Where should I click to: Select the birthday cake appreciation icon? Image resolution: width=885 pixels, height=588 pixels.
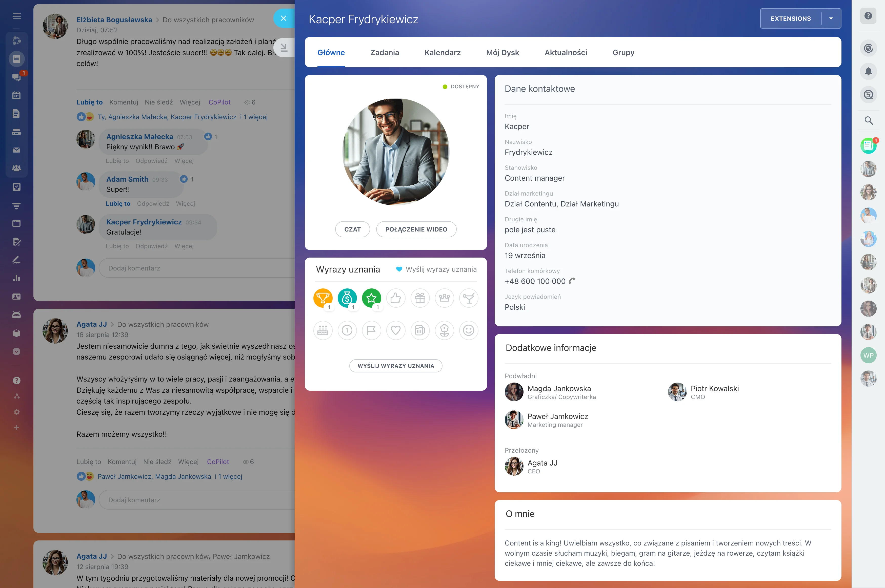(x=323, y=330)
